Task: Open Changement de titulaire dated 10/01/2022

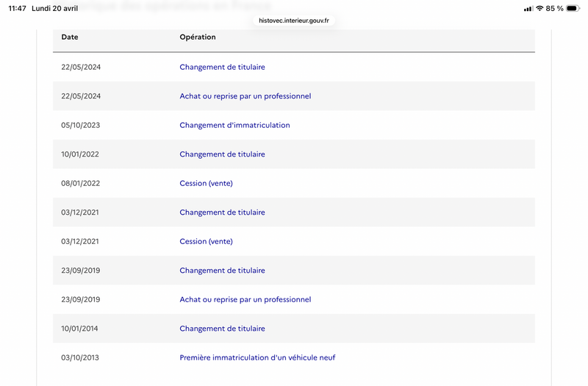Action: (x=222, y=154)
